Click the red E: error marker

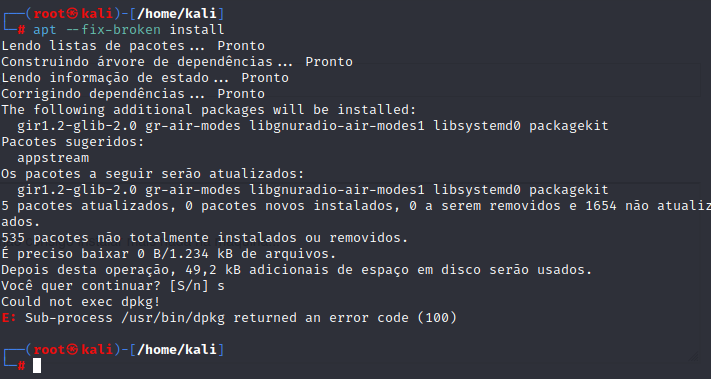9,317
